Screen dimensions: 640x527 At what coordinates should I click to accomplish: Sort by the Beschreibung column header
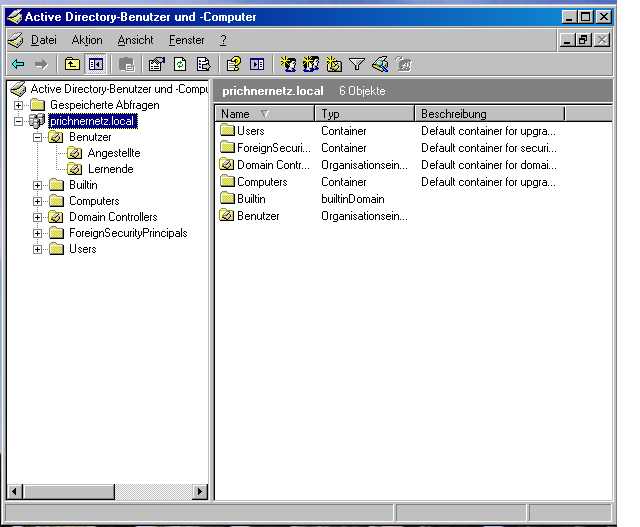coord(489,113)
